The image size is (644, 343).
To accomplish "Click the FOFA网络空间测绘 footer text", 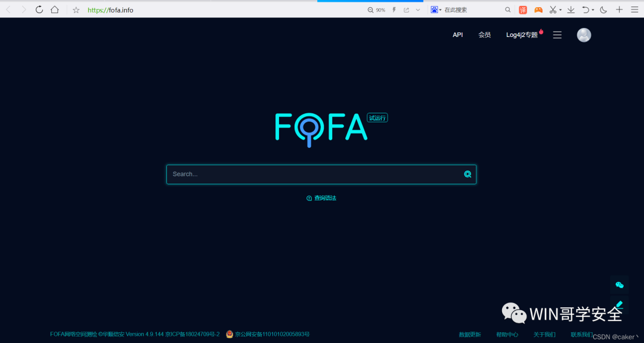I will click(73, 335).
